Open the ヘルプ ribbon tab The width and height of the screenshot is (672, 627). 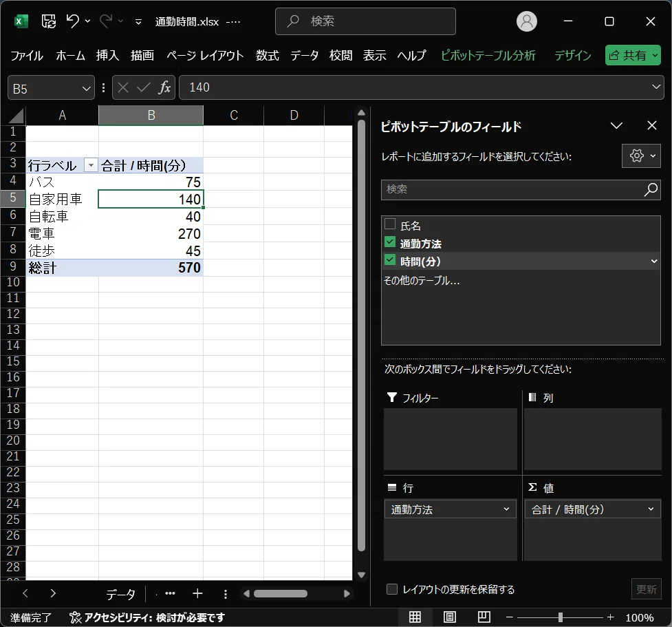pos(411,55)
